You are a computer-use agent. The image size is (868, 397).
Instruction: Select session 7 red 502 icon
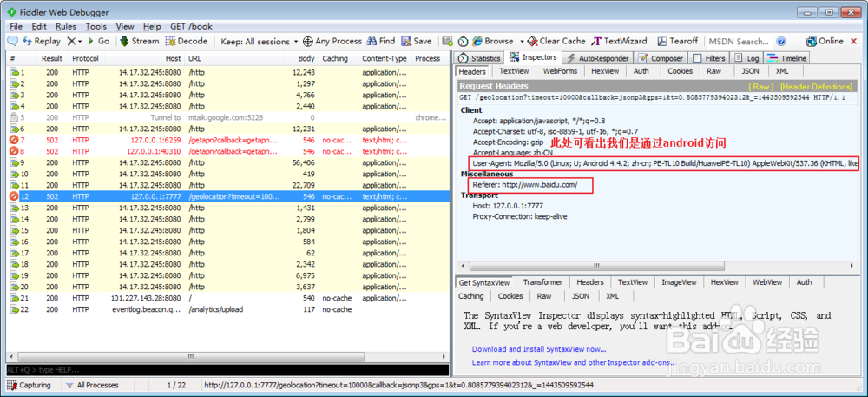14,140
